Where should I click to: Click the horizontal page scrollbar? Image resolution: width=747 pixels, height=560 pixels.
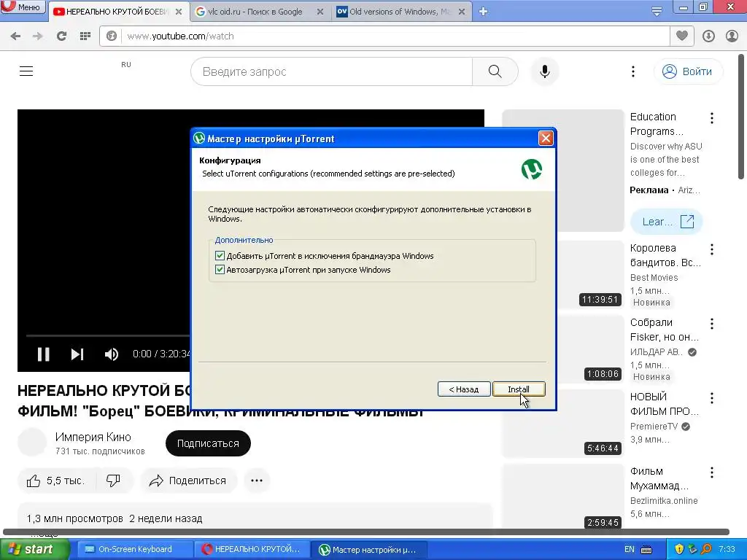[x=366, y=532]
